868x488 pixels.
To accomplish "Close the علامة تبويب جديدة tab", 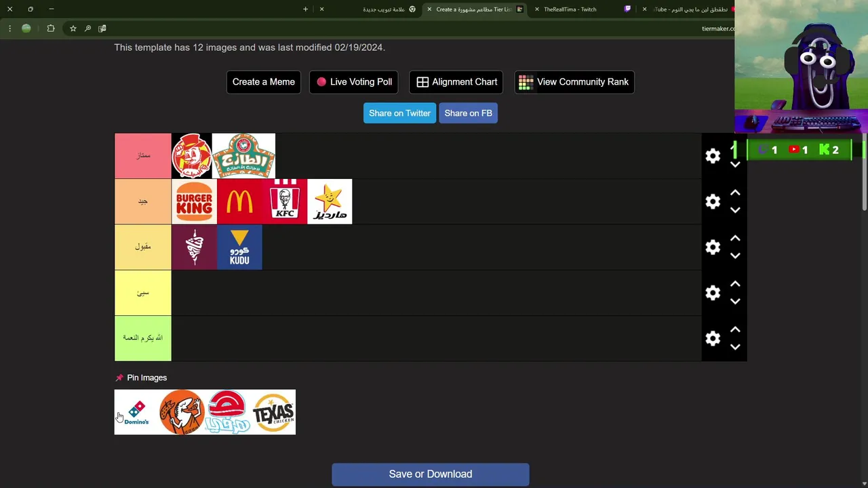I will pyautogui.click(x=321, y=9).
